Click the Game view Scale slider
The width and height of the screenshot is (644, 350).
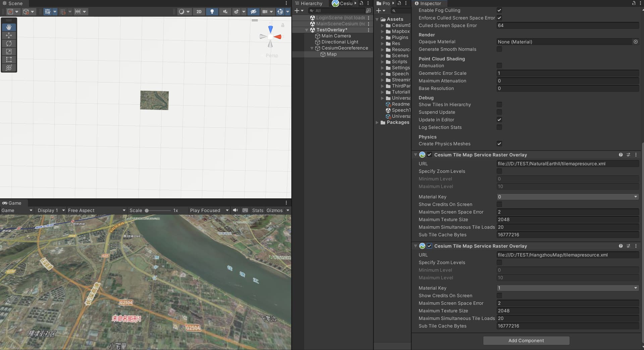pyautogui.click(x=158, y=210)
